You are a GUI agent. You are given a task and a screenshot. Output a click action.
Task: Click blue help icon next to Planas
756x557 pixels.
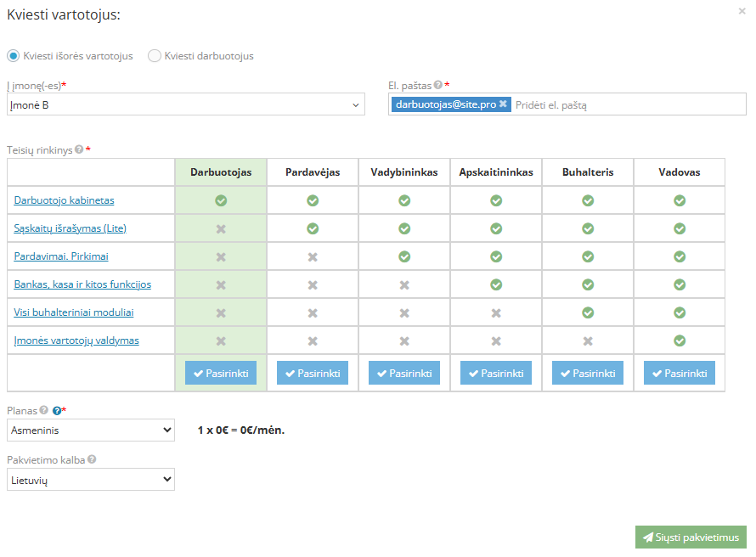coord(57,410)
